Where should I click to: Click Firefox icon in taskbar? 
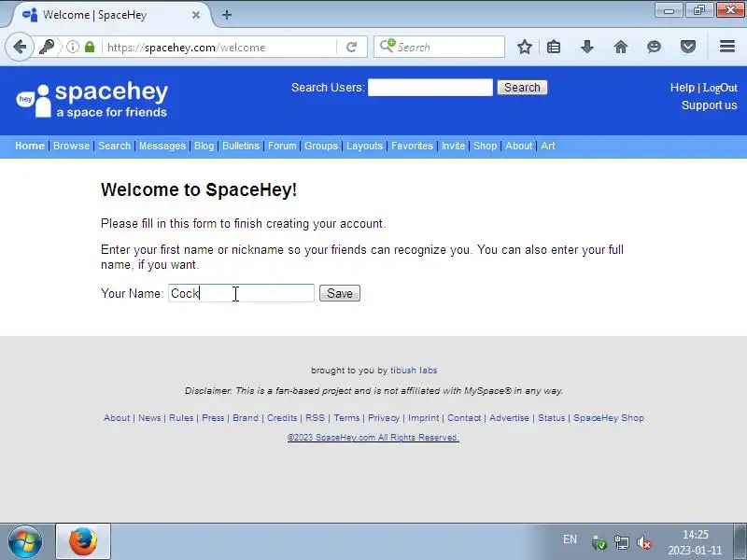click(x=83, y=541)
